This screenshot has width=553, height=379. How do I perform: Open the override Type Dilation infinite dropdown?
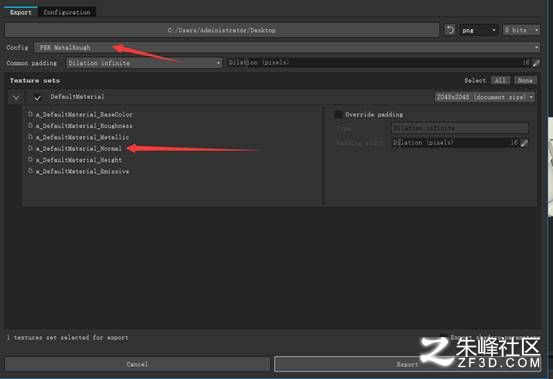click(460, 128)
